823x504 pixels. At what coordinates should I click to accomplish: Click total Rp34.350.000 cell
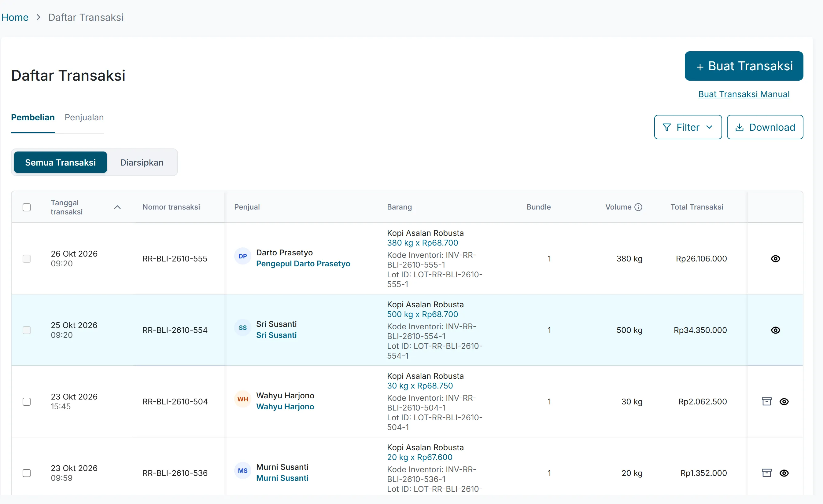(x=700, y=330)
